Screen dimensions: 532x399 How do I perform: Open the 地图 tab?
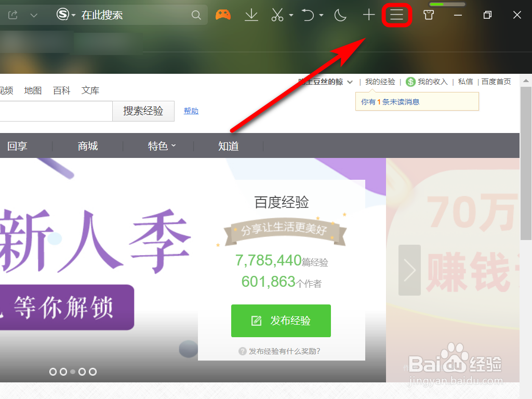[x=33, y=90]
